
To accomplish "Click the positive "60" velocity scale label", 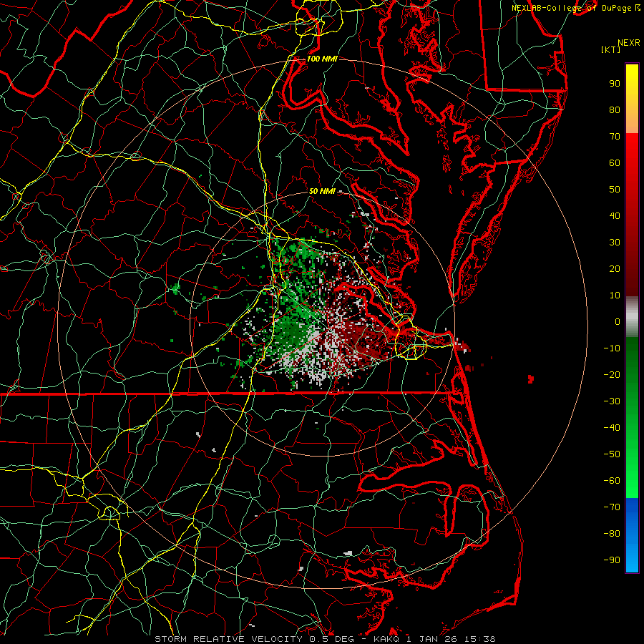I will [615, 162].
